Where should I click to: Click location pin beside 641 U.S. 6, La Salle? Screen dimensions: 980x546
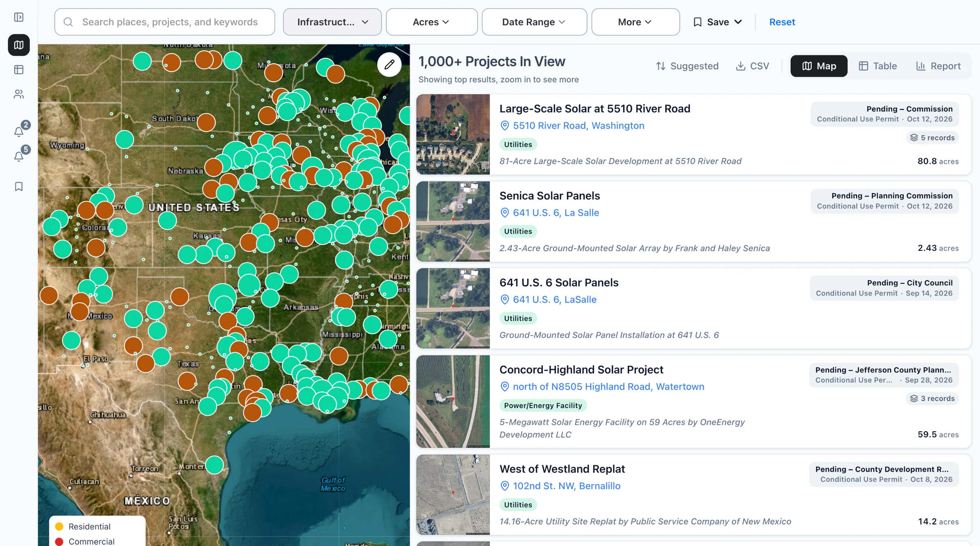coord(505,213)
